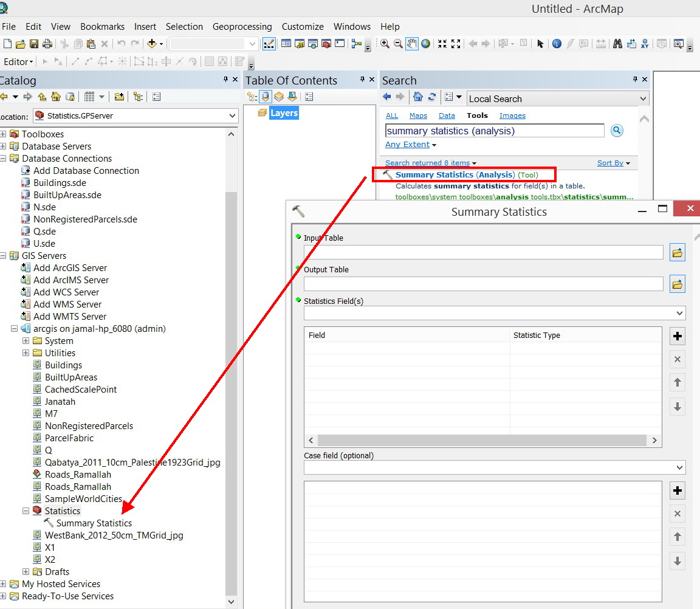
Task: Open the Case field dropdown
Action: point(679,467)
